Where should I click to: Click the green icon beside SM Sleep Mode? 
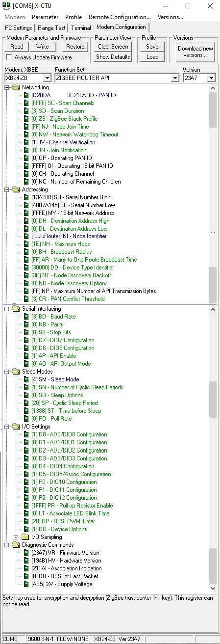(x=26, y=379)
